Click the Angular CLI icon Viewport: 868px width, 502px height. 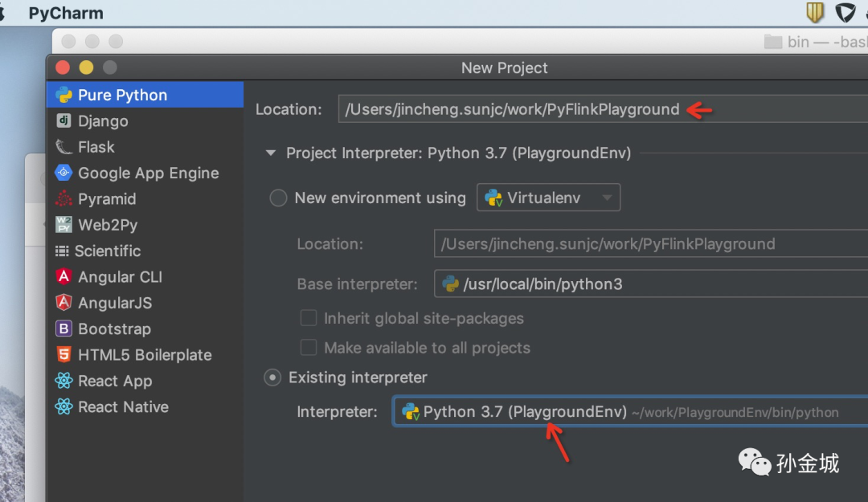click(x=63, y=276)
